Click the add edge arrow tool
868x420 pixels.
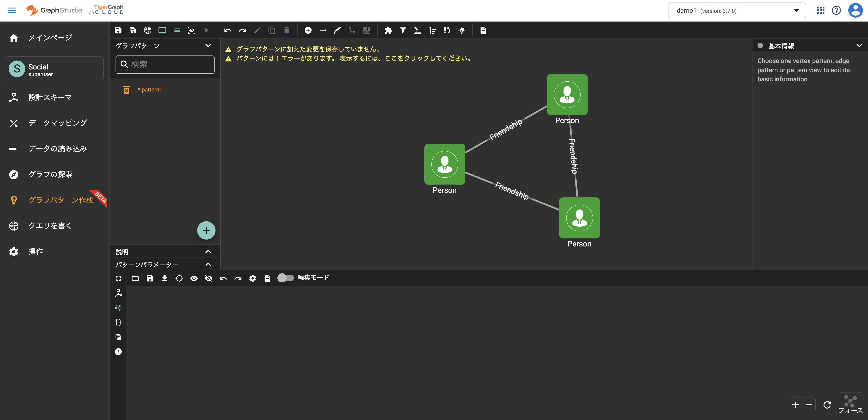pos(323,30)
